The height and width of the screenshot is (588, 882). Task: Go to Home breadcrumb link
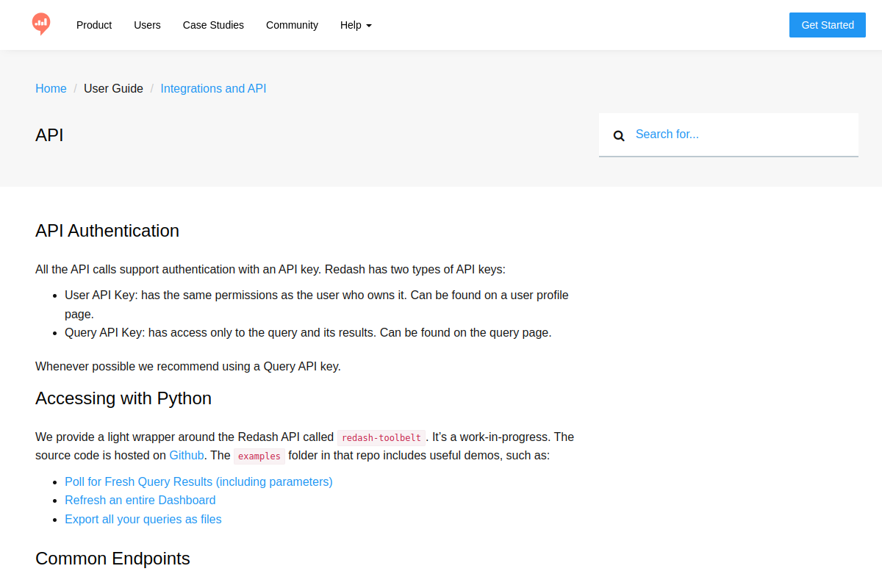[51, 88]
